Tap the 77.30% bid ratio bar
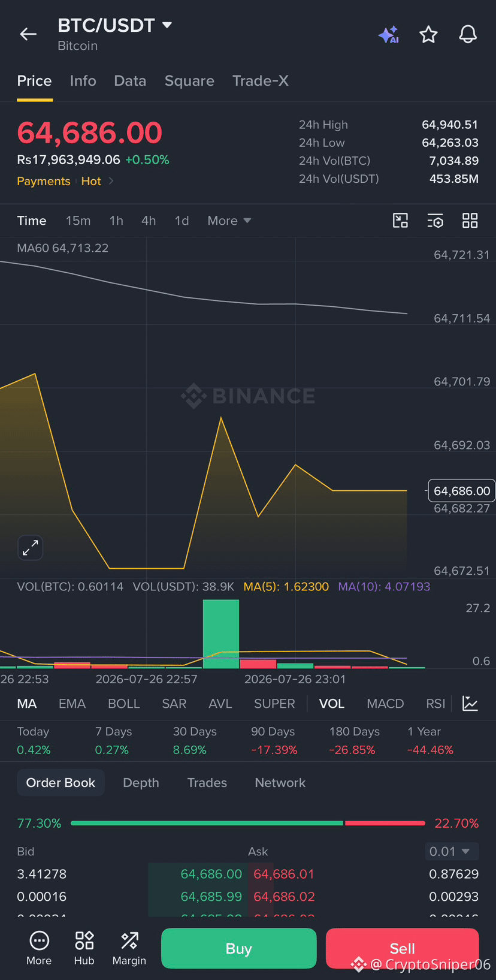 (x=207, y=824)
